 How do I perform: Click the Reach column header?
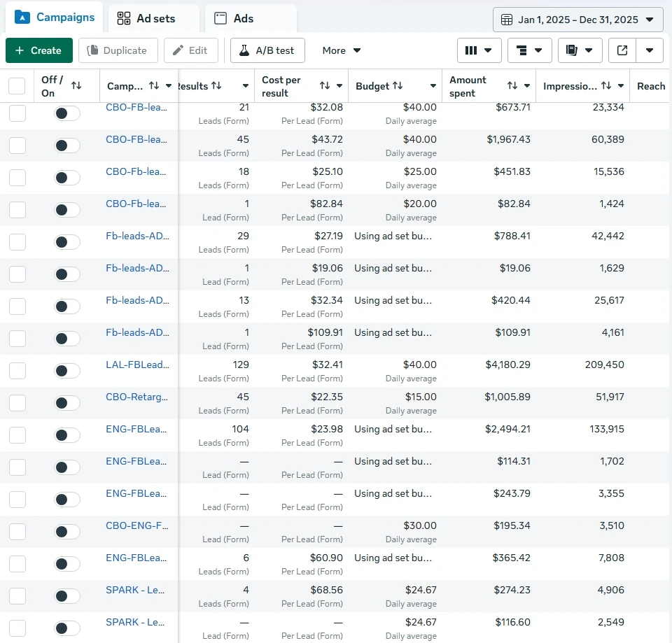pyautogui.click(x=651, y=86)
